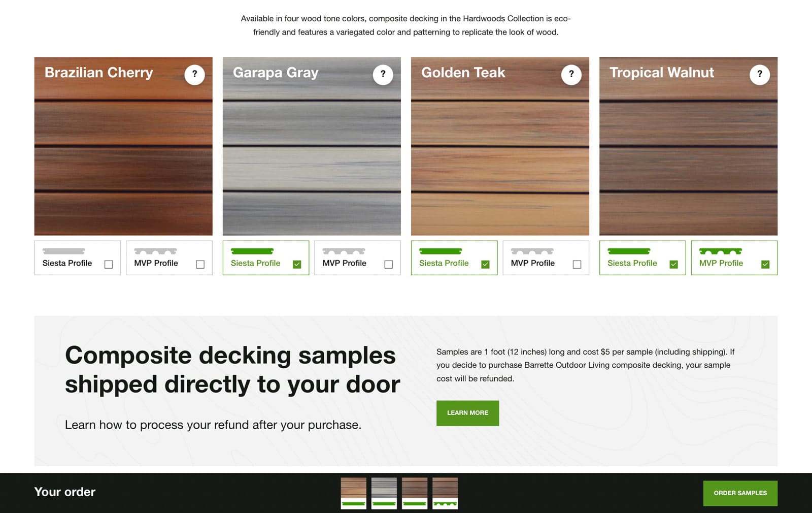Check Brazilian Cherry Siesta Profile checkbox
812x513 pixels.
[109, 264]
